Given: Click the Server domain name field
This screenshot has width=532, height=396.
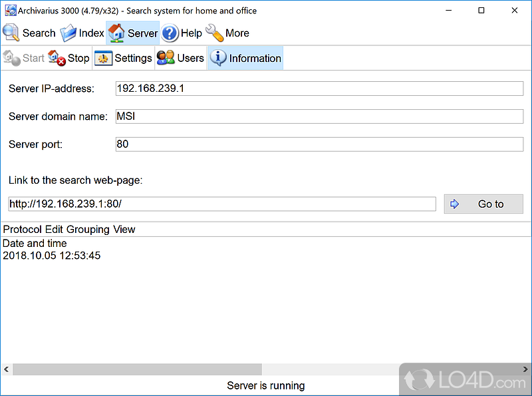Looking at the screenshot, I should (x=319, y=116).
